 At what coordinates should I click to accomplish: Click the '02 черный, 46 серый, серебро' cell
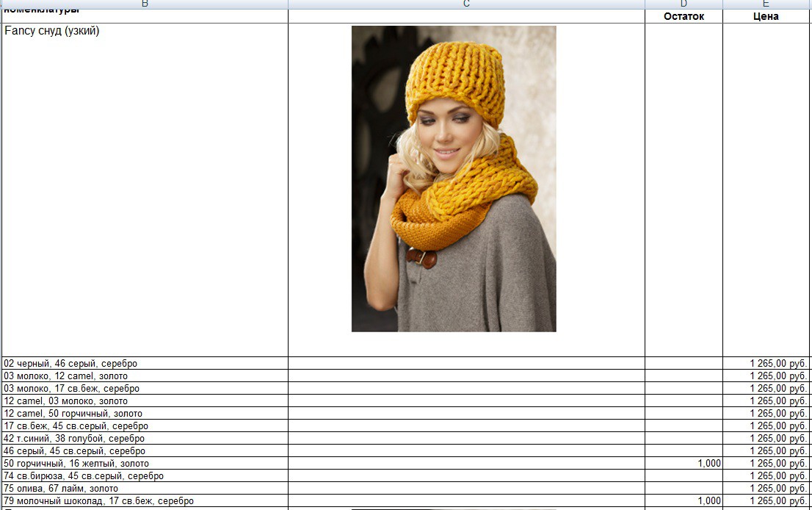coord(145,363)
